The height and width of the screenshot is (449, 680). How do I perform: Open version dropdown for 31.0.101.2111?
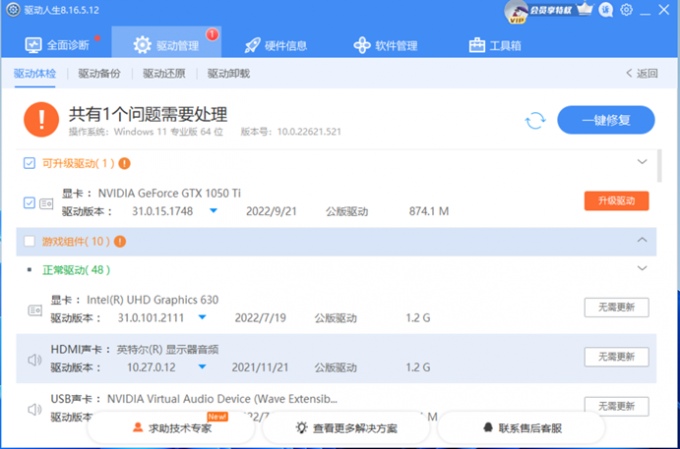(202, 318)
